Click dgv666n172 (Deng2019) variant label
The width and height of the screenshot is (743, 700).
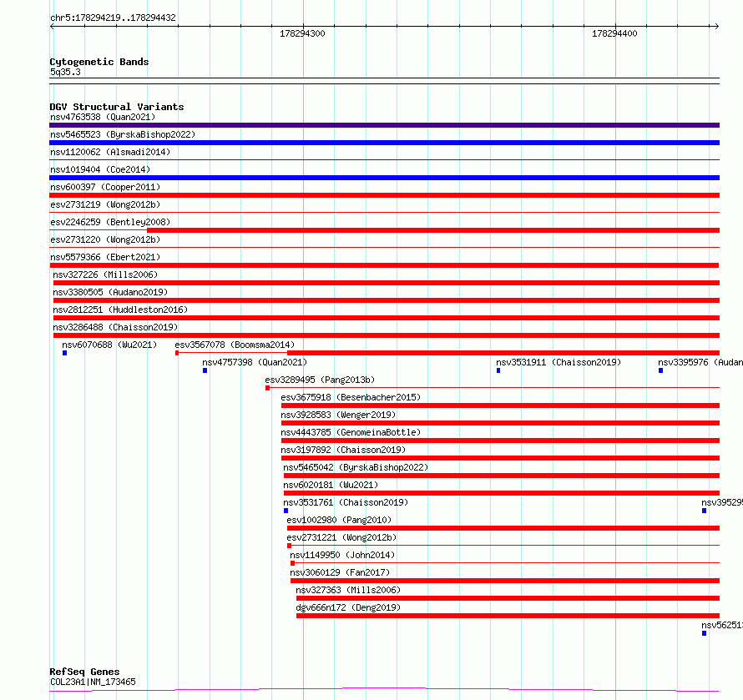click(348, 607)
